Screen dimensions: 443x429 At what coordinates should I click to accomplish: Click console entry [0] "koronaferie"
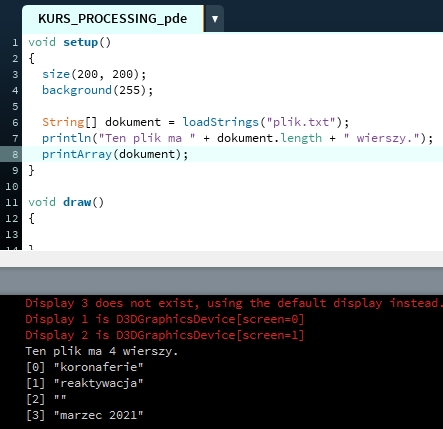[x=85, y=367]
